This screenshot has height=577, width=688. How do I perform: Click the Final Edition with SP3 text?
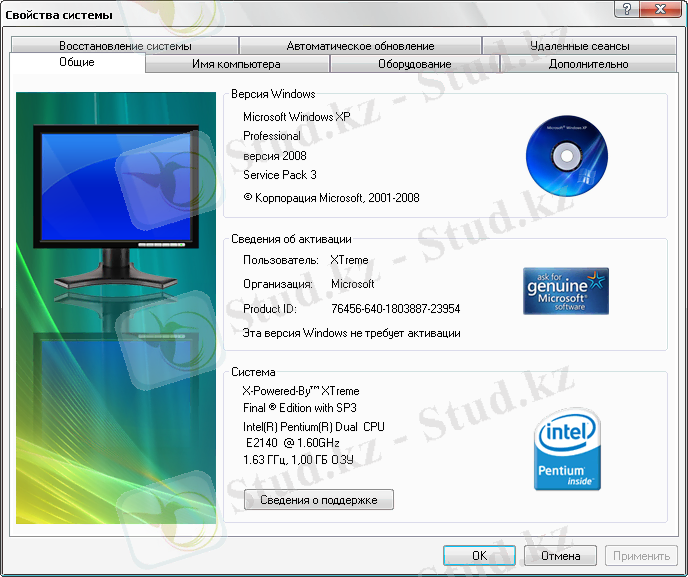tap(300, 408)
